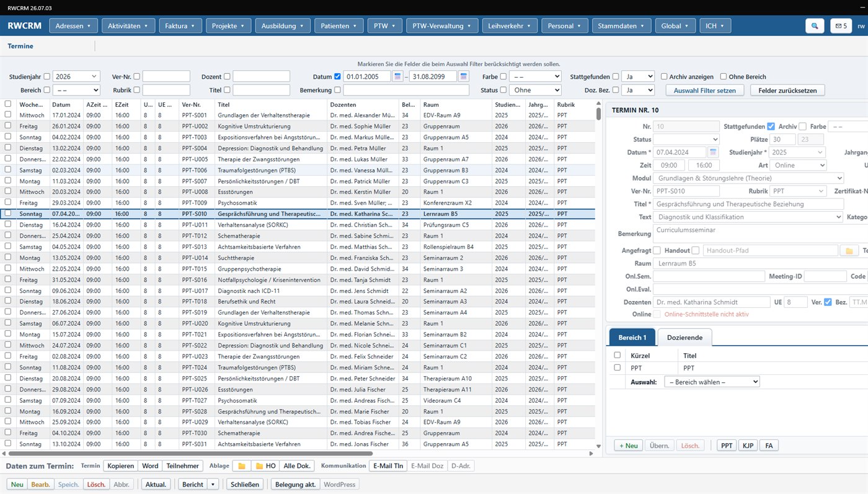
Task: Click the Schließen button
Action: pyautogui.click(x=244, y=485)
